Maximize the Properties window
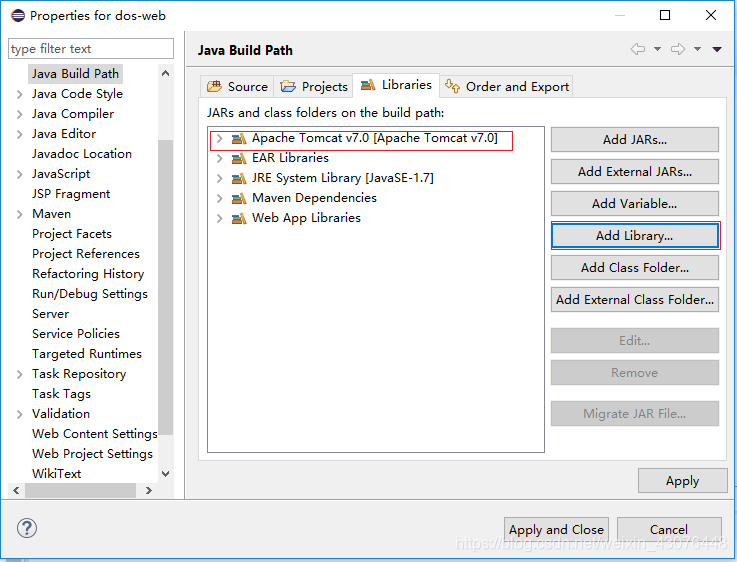737x562 pixels. coord(665,15)
